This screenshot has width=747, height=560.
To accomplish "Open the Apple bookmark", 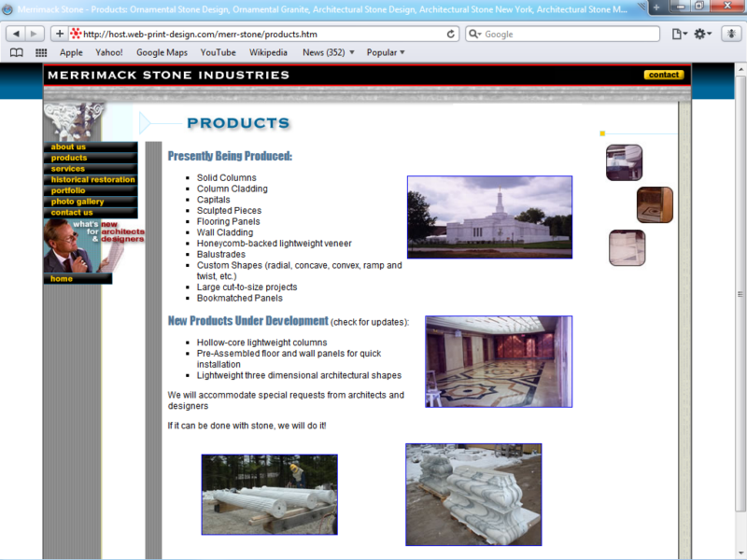I will 71,52.
